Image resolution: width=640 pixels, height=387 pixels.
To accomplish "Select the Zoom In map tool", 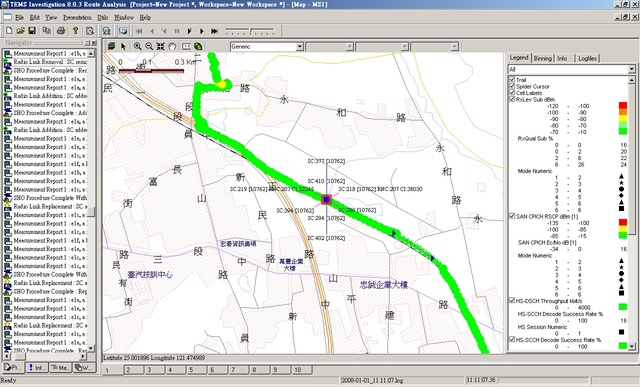I will 138,47.
